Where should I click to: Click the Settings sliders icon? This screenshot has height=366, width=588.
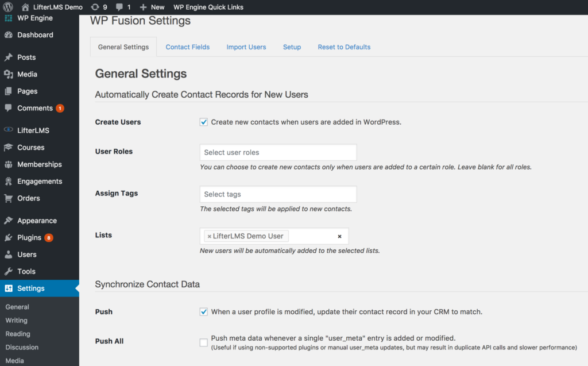pyautogui.click(x=8, y=288)
